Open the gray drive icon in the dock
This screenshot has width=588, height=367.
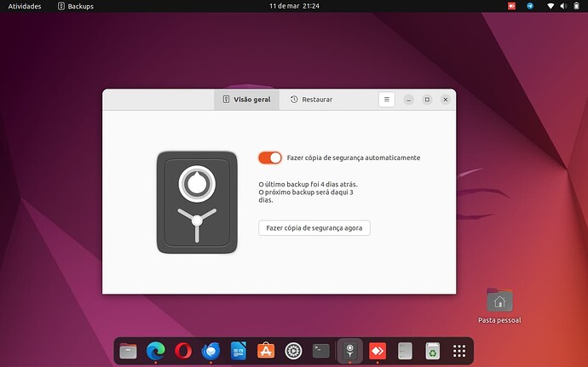[405, 352]
